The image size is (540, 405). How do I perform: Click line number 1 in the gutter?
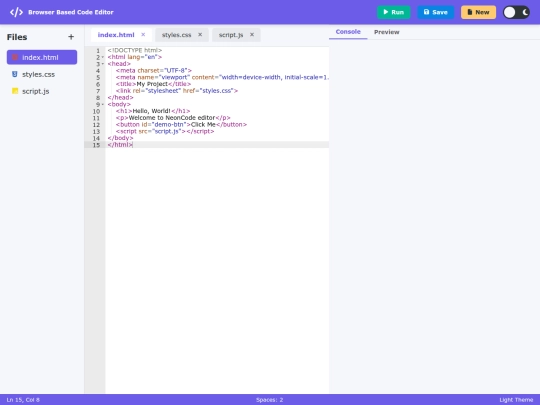pyautogui.click(x=98, y=51)
